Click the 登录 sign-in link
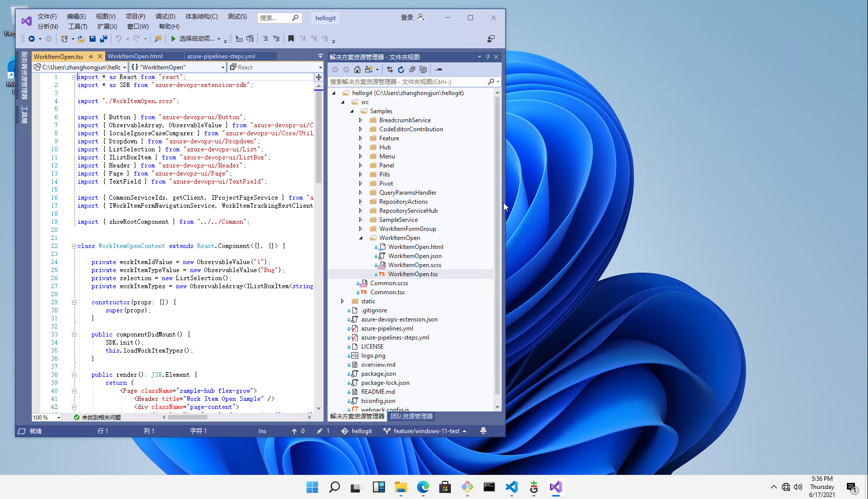This screenshot has height=499, width=868. [x=407, y=17]
